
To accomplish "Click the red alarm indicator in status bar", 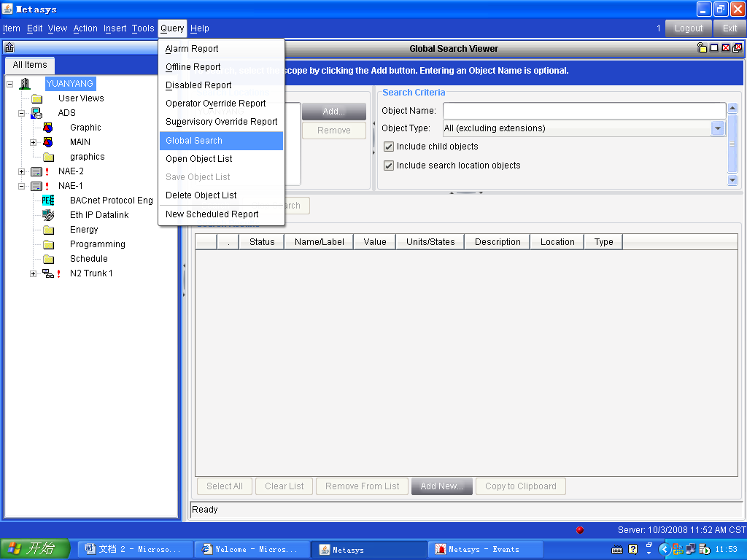I will 580,530.
